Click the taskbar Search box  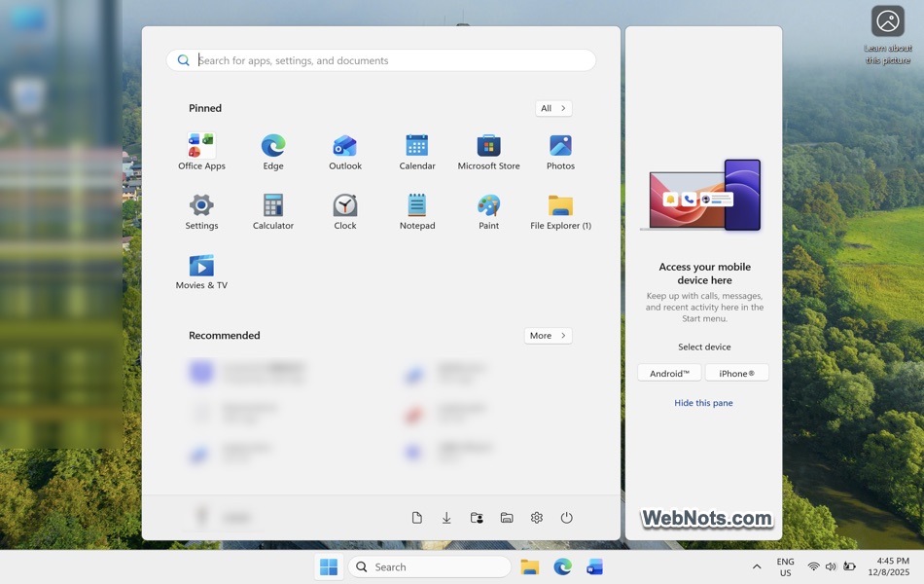coord(430,566)
